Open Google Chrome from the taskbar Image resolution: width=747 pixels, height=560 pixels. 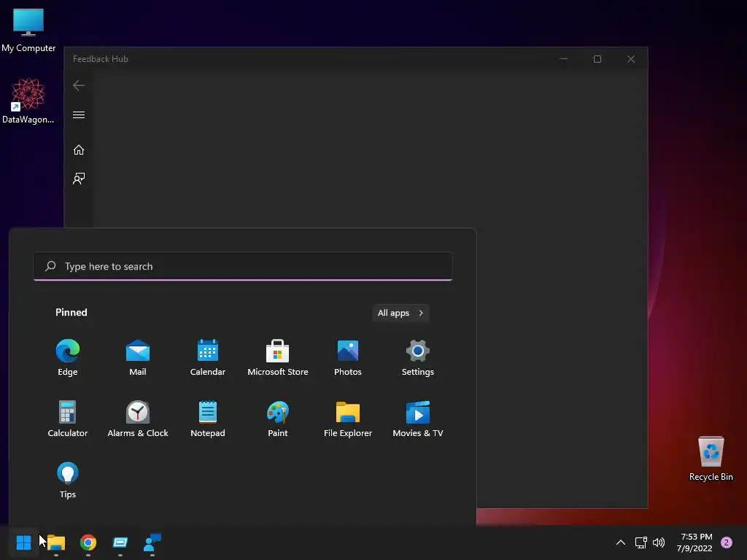pos(88,542)
